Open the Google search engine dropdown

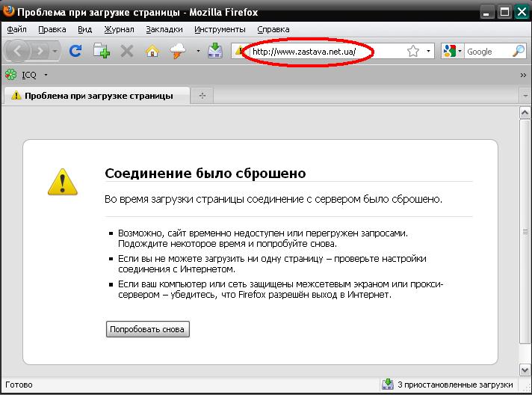click(453, 51)
